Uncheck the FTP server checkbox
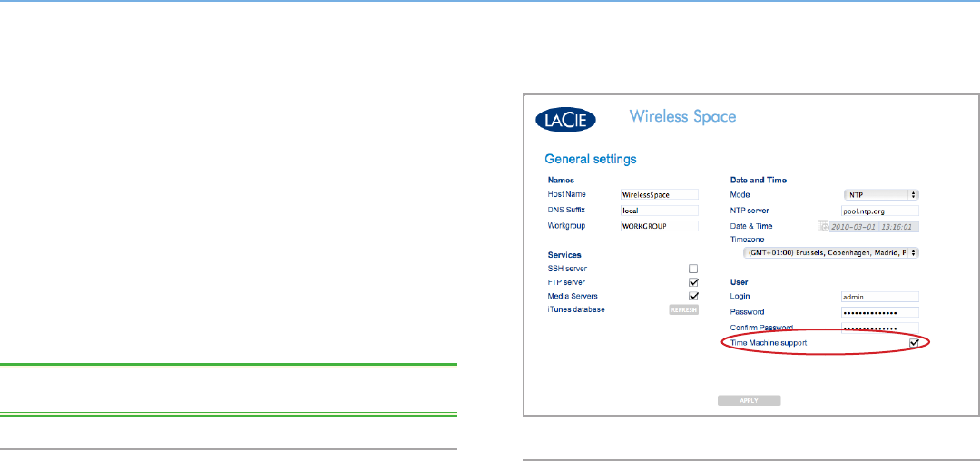980x461 pixels. [693, 282]
